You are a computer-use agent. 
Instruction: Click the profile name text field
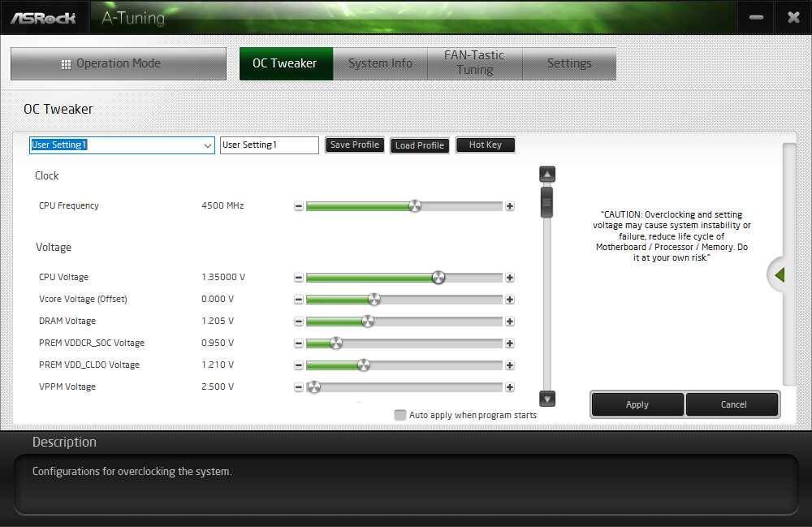270,145
